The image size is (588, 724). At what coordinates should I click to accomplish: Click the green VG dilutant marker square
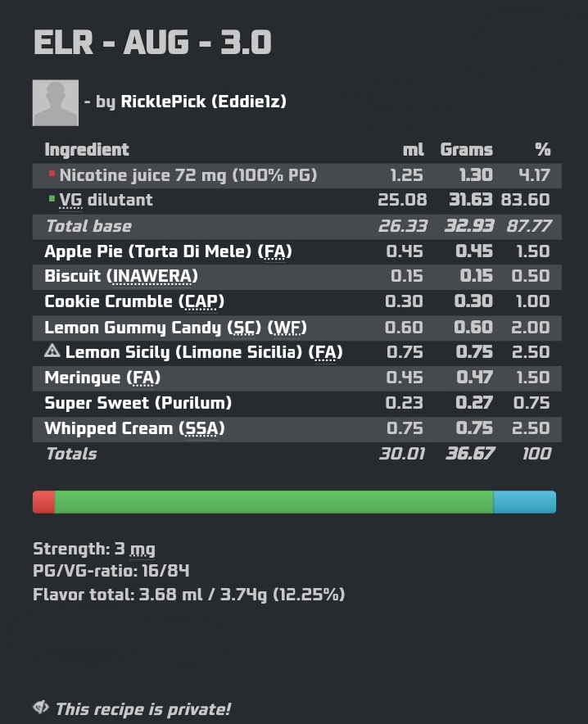(x=52, y=198)
